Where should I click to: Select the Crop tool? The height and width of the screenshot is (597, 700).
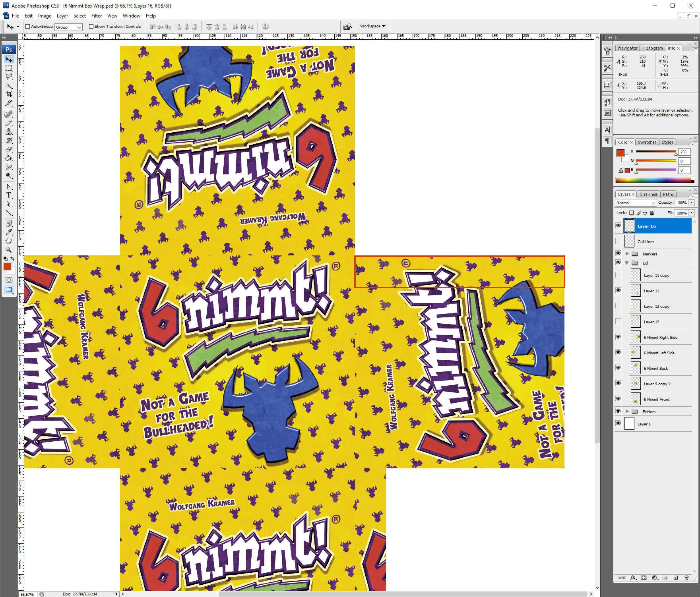click(8, 94)
